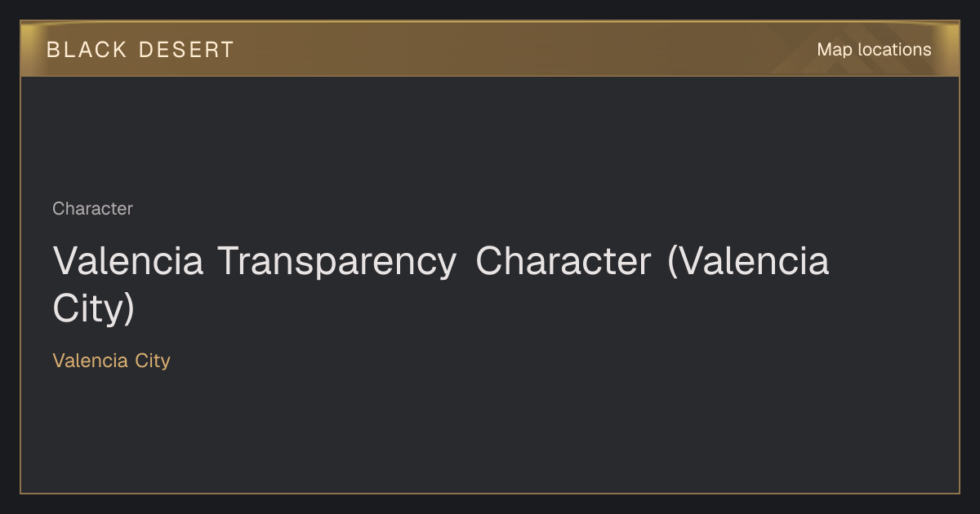
Task: Click the BLACK DESERT logo text
Action: (x=140, y=50)
